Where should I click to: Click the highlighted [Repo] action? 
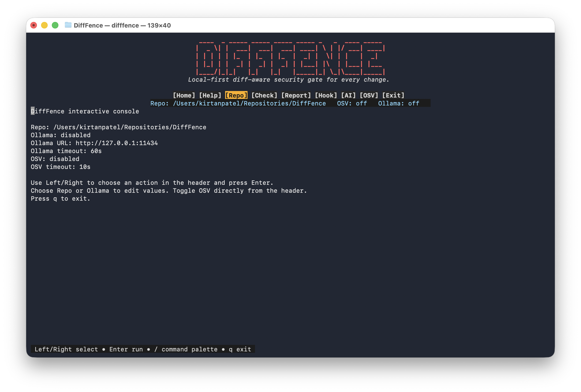[x=236, y=95]
